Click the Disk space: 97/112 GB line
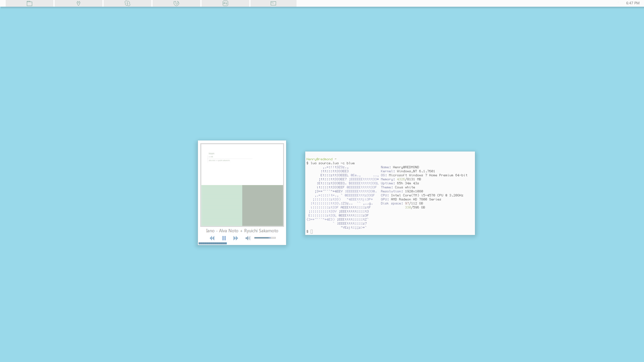This screenshot has width=644, height=362. (x=402, y=203)
